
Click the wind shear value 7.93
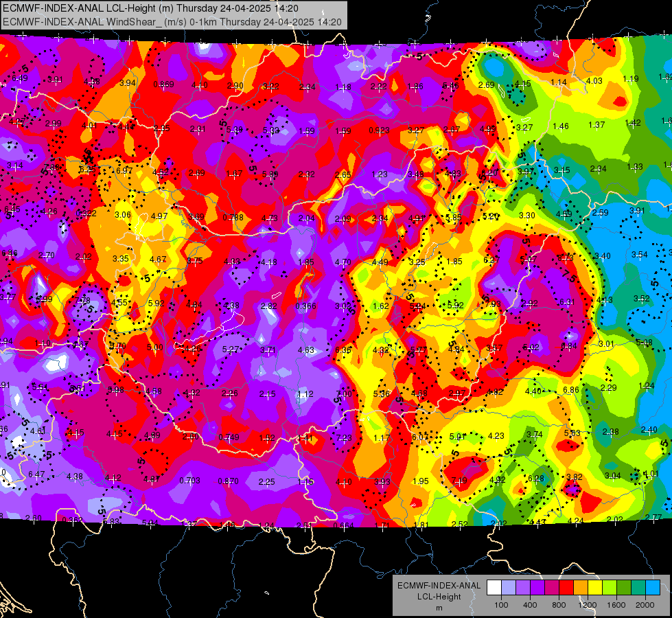[x=492, y=304]
